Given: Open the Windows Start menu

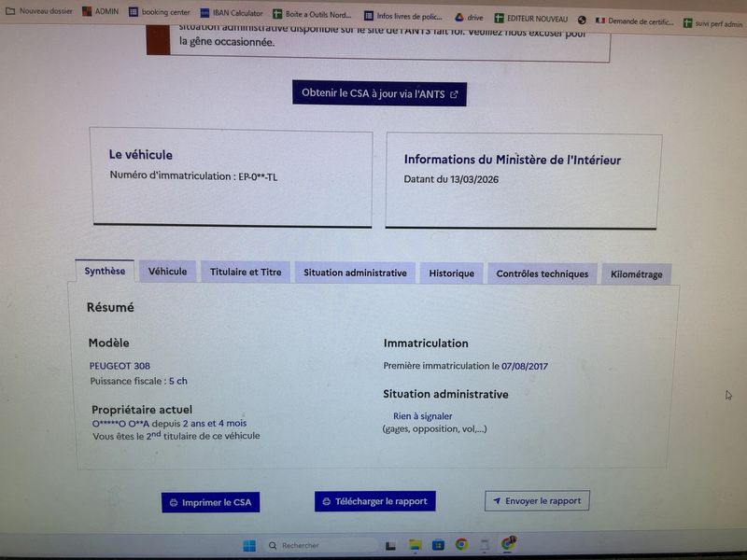Looking at the screenshot, I should click(x=249, y=546).
